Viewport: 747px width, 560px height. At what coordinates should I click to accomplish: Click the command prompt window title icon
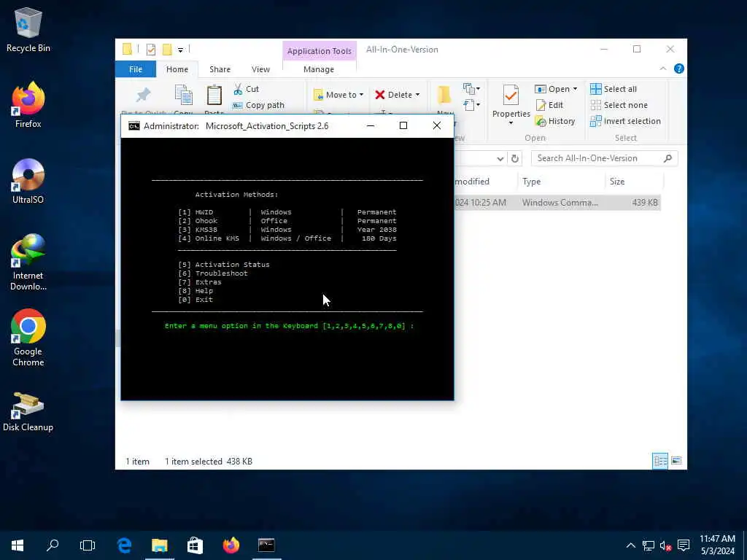point(134,126)
